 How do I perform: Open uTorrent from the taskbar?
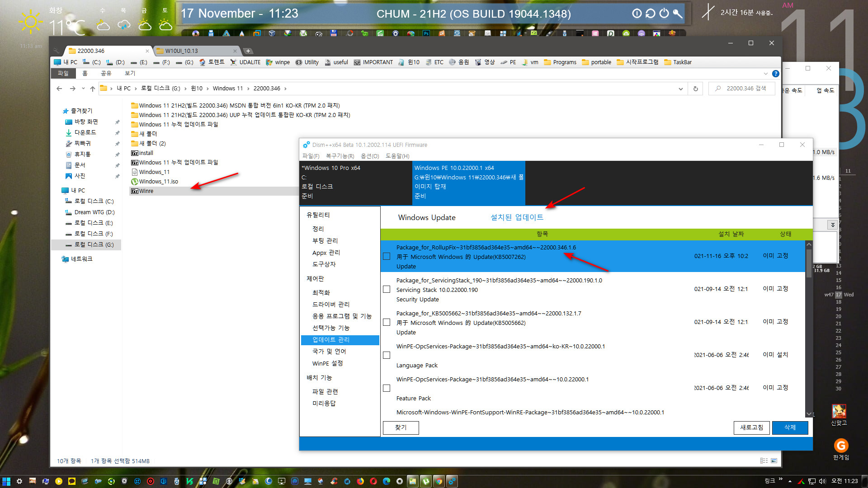coord(426,481)
